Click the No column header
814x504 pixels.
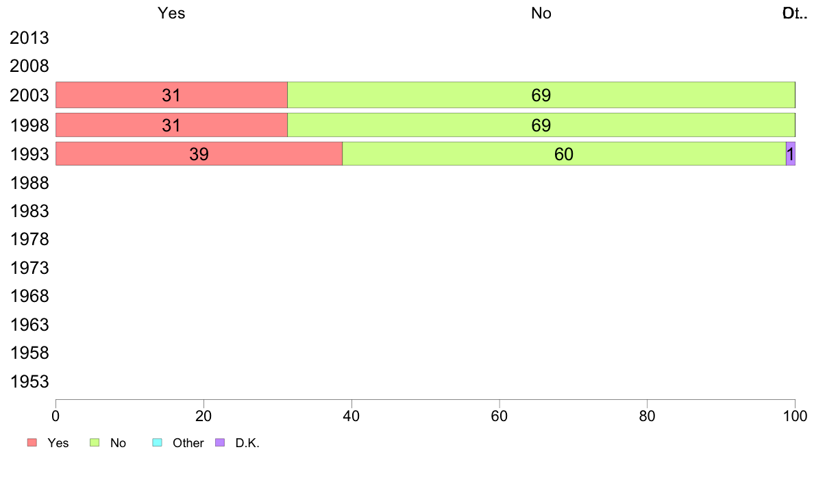pyautogui.click(x=541, y=13)
